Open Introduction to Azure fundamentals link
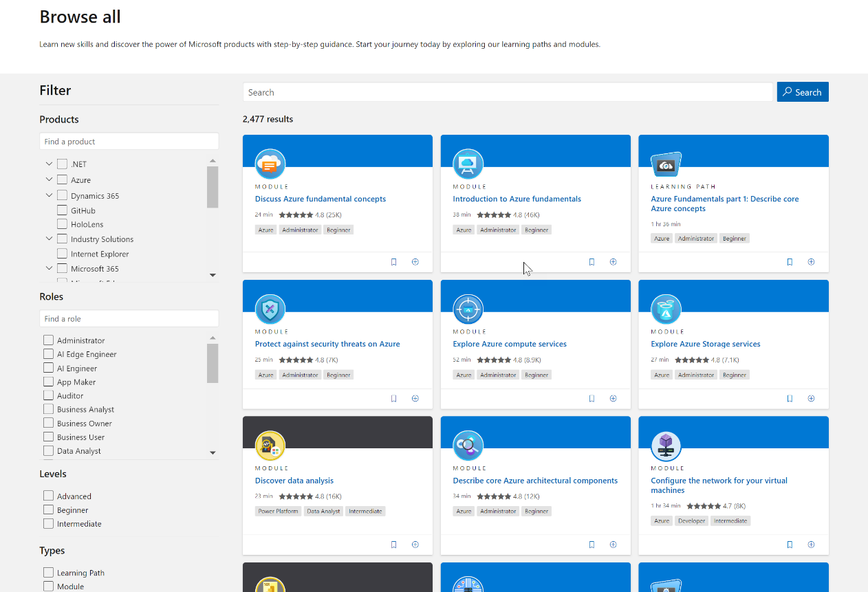The image size is (868, 592). click(x=517, y=199)
